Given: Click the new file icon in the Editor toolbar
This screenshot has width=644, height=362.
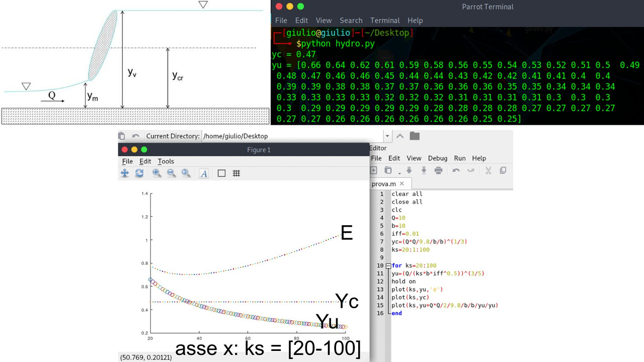Looking at the screenshot, I should pyautogui.click(x=374, y=170).
